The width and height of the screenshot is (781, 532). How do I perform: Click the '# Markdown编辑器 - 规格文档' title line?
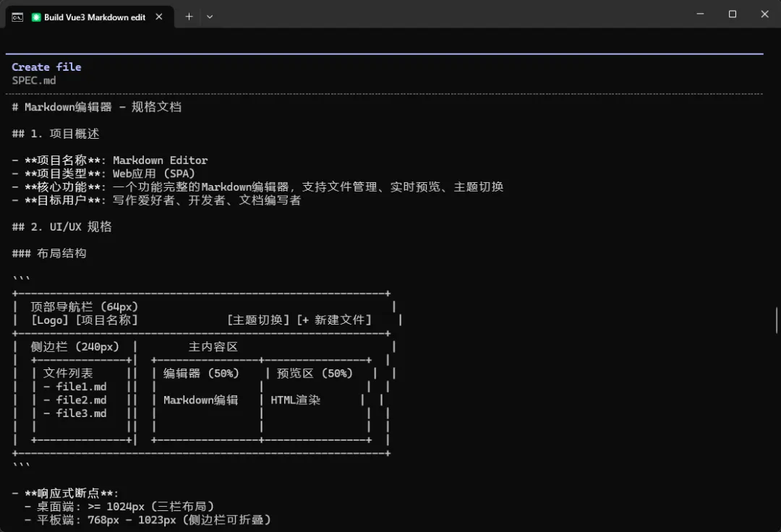coord(97,107)
